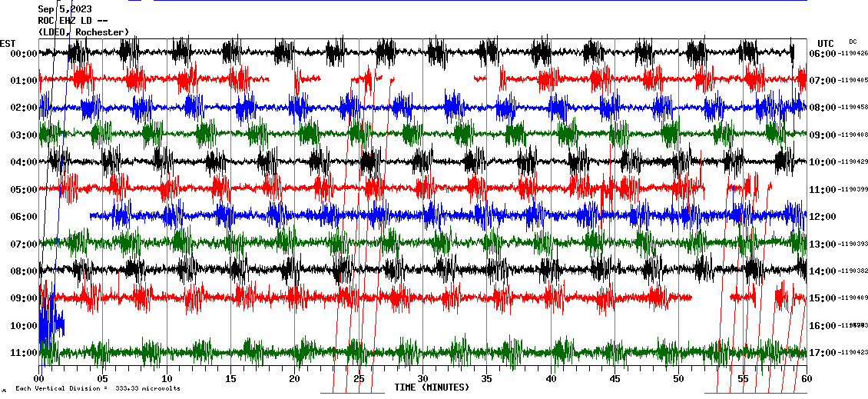868x399 pixels.
Task: Click the 30 minute tick label
Action: (423, 378)
